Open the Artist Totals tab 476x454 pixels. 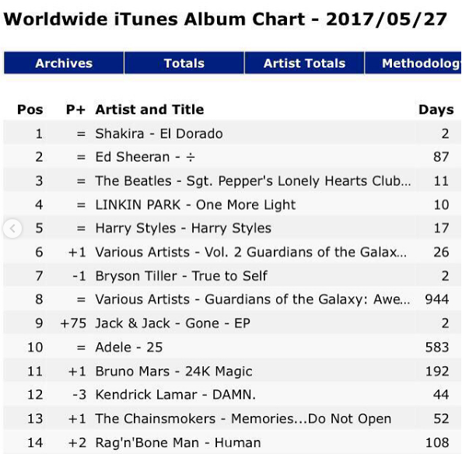click(304, 64)
